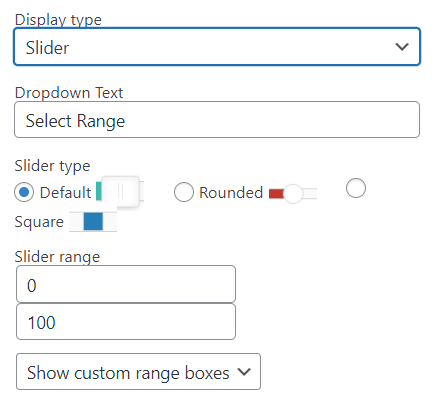Open the Show custom range boxes dropdown
The image size is (433, 397).
(138, 372)
